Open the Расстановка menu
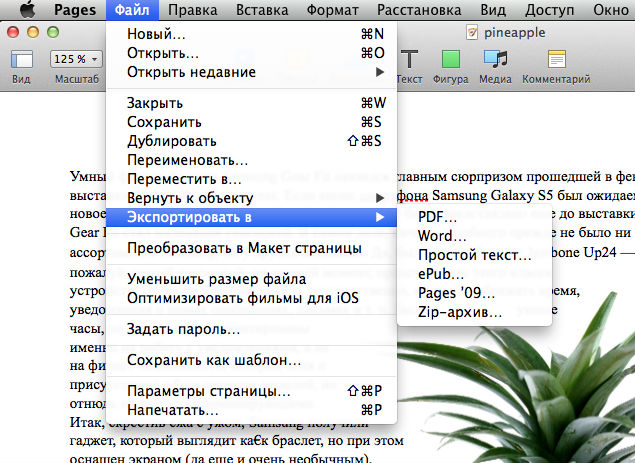Viewport: 635px width, 463px height. point(419,10)
